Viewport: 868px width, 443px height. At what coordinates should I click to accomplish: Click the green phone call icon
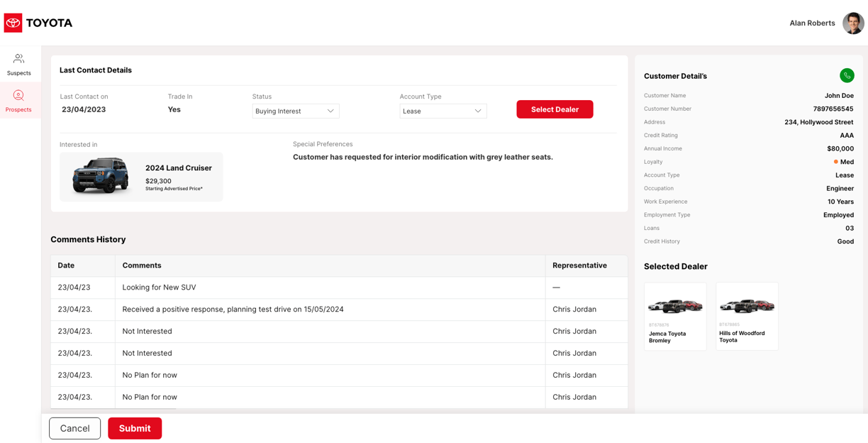point(847,76)
